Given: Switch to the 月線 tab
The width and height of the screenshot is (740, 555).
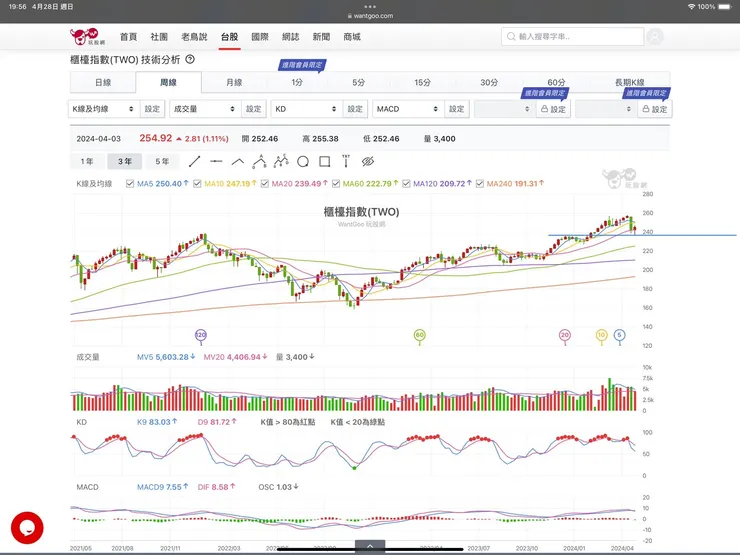Looking at the screenshot, I should (233, 83).
